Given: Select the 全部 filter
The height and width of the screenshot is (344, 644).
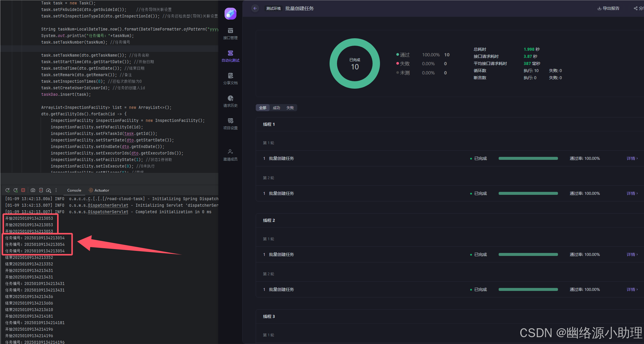Looking at the screenshot, I should click(x=263, y=108).
